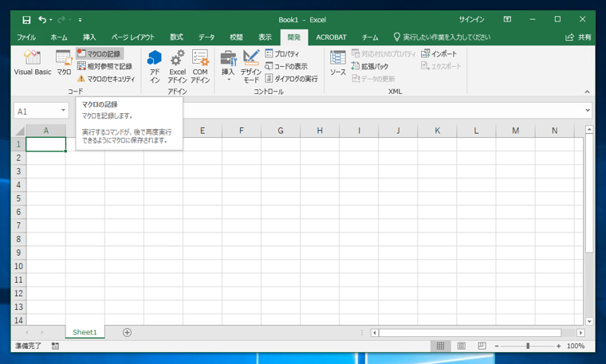Image resolution: width=606 pixels, height=364 pixels.
Task: Switch to the チーム tab
Action: pos(370,37)
